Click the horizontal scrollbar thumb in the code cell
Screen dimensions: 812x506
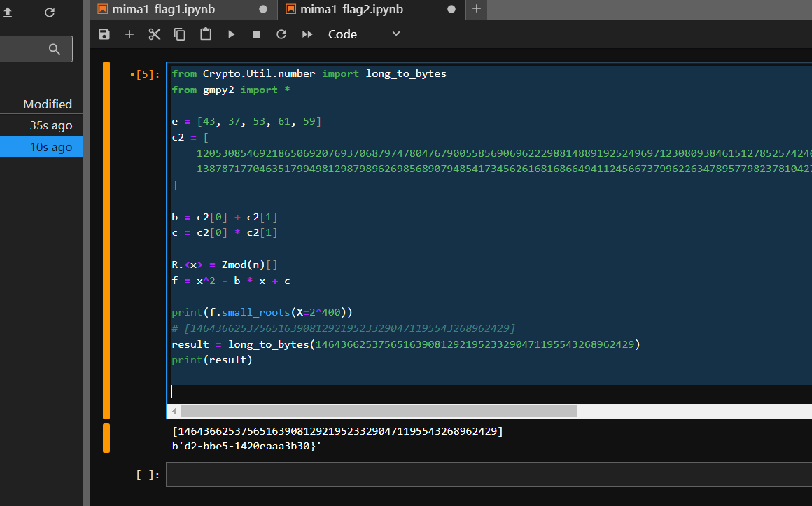[379, 412]
